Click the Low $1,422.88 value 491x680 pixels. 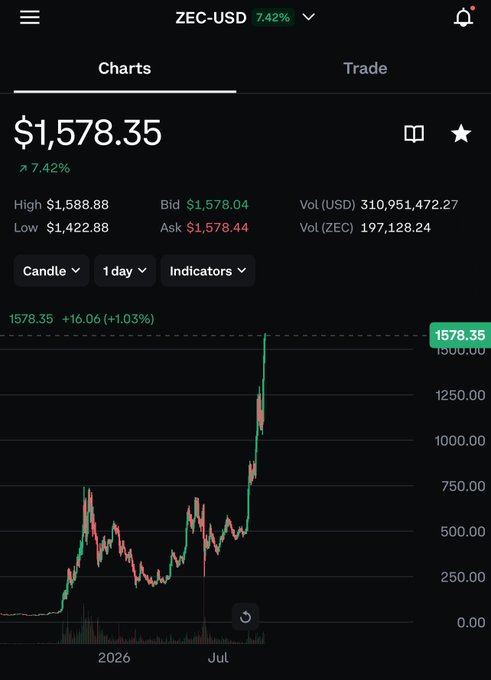(x=78, y=228)
